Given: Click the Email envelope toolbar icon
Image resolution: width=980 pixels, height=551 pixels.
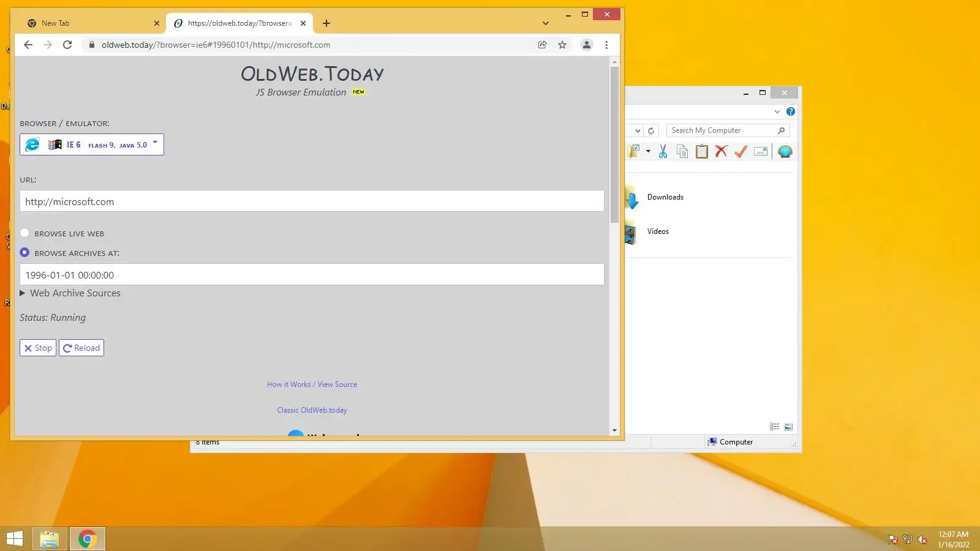Looking at the screenshot, I should 761,151.
